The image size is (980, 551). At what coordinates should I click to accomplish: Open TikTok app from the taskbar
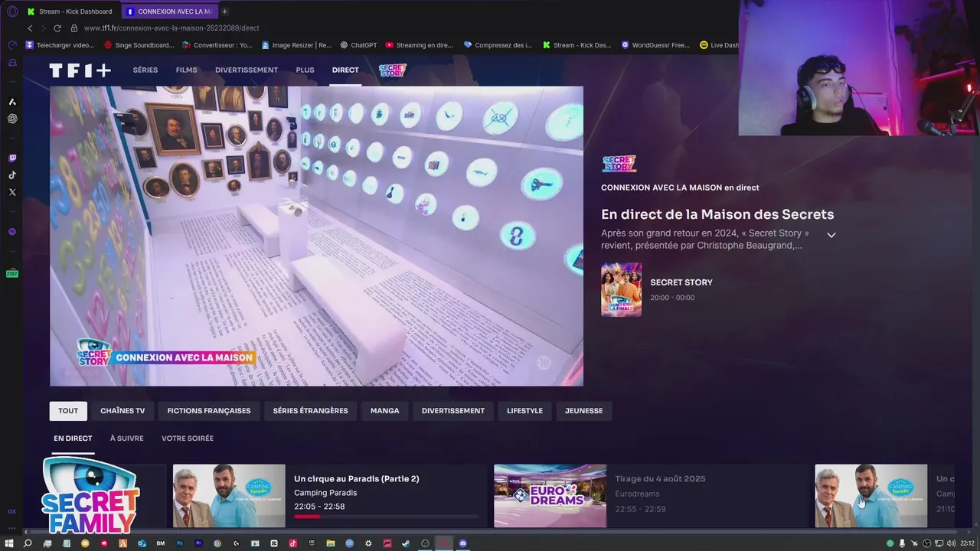(x=292, y=543)
